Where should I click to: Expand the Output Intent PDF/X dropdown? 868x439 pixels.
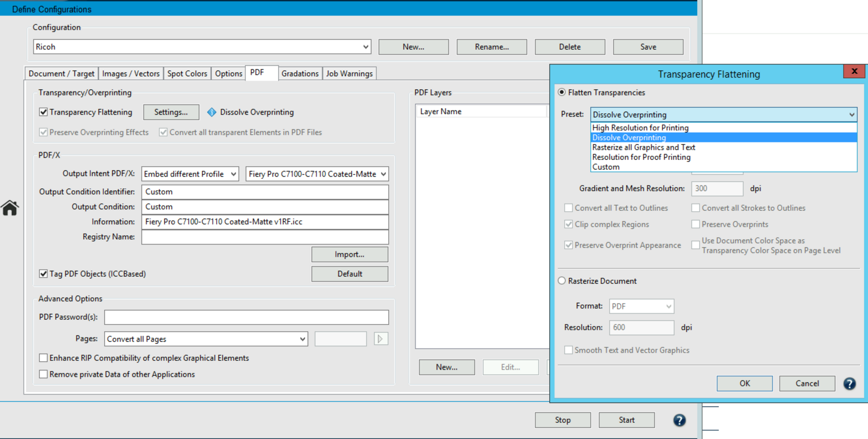pos(190,174)
